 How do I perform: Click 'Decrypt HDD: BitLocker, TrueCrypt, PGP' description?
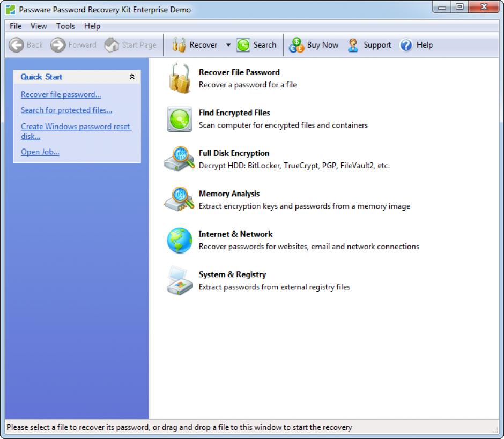294,166
